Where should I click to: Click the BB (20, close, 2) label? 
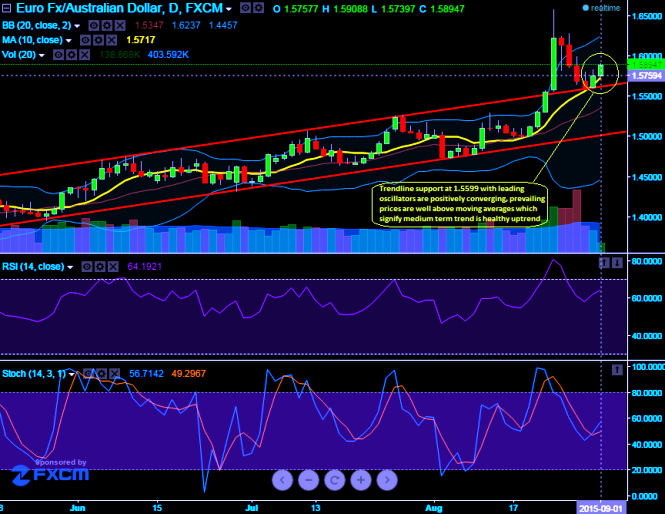(x=36, y=25)
